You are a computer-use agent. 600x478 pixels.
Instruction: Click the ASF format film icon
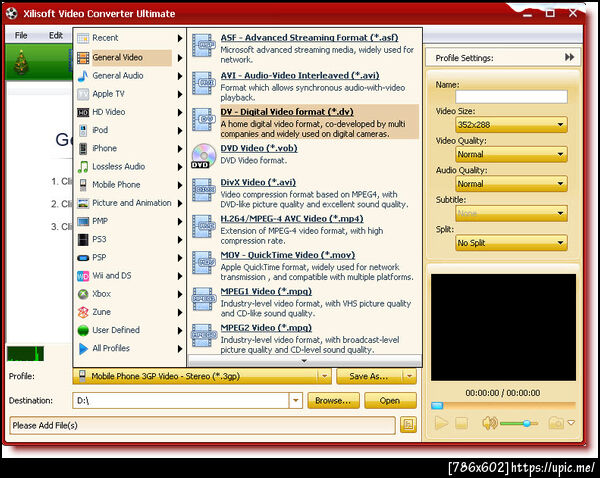click(x=202, y=45)
